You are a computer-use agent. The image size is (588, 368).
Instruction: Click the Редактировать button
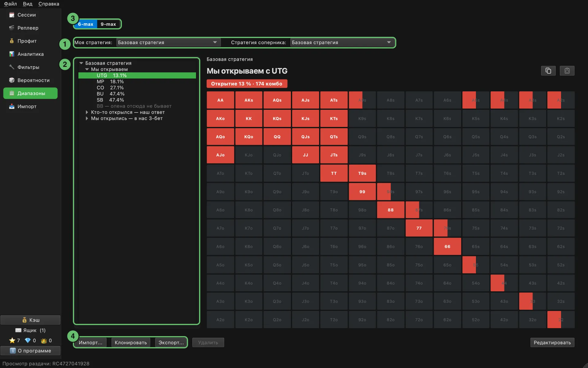click(552, 343)
